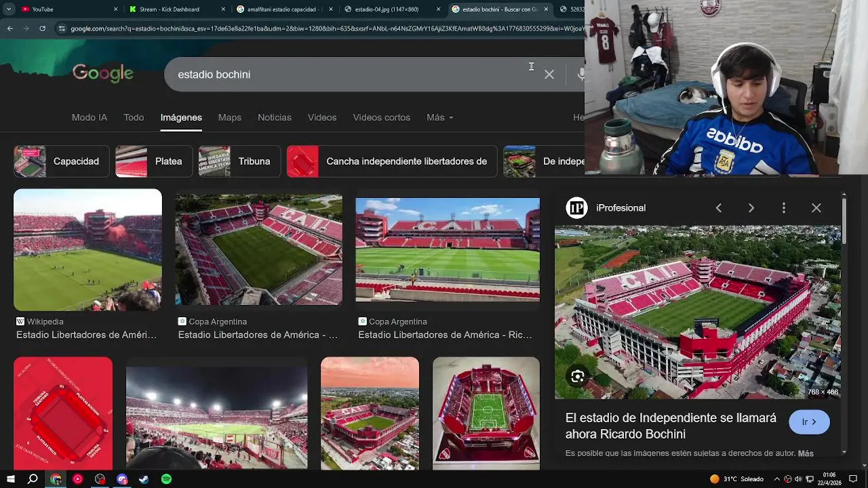Show hidden system tray icons
Viewport: 868px width, 488px height.
point(777,479)
